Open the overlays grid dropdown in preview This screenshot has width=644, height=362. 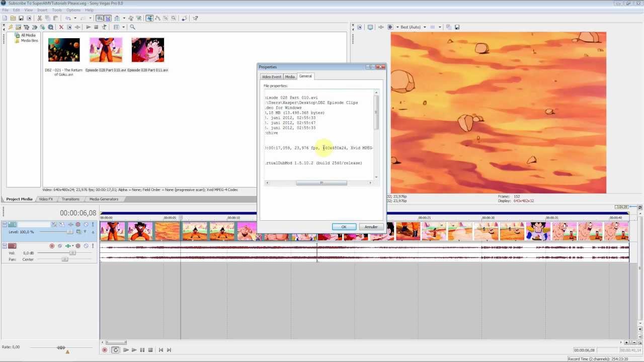[440, 27]
